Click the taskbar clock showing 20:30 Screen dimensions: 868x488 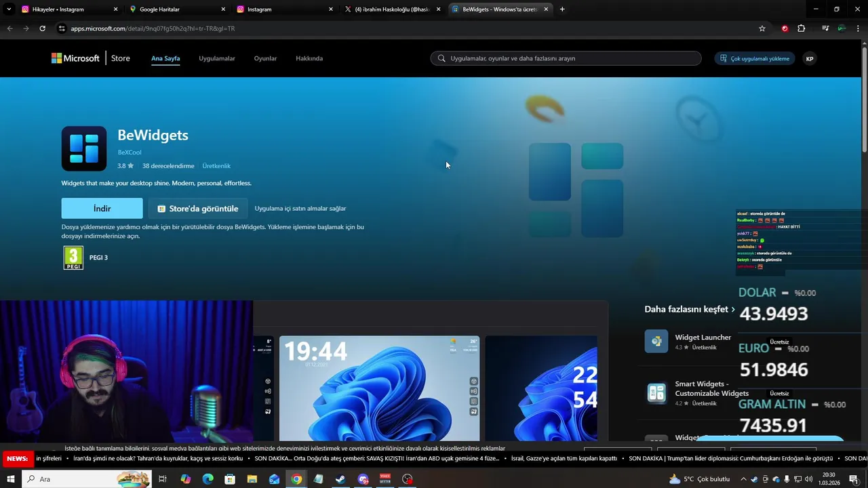[829, 479]
